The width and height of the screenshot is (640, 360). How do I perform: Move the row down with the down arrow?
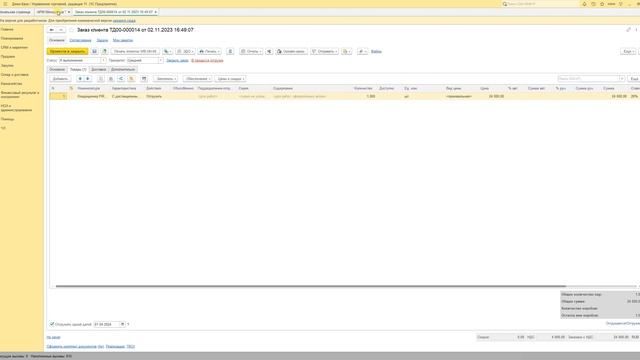click(88, 79)
